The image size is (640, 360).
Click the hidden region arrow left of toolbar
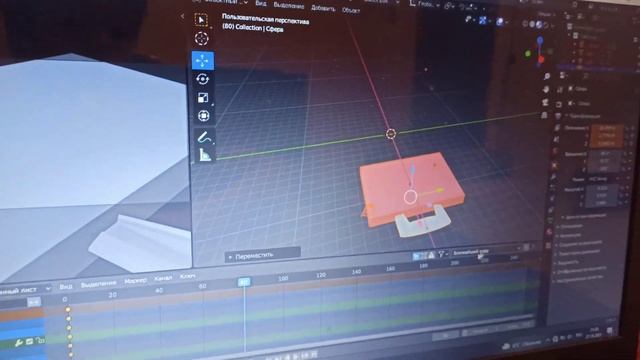[182, 16]
